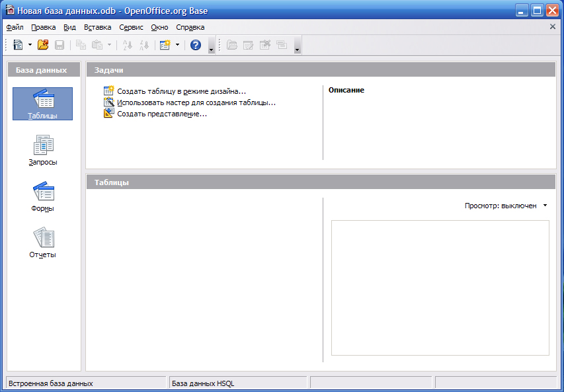Click the Save floppy disk icon

click(x=60, y=45)
